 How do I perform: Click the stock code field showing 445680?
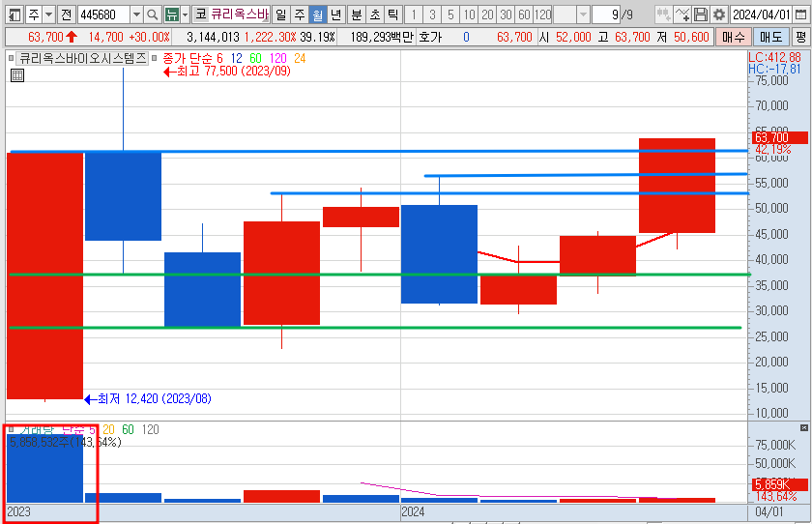point(103,15)
